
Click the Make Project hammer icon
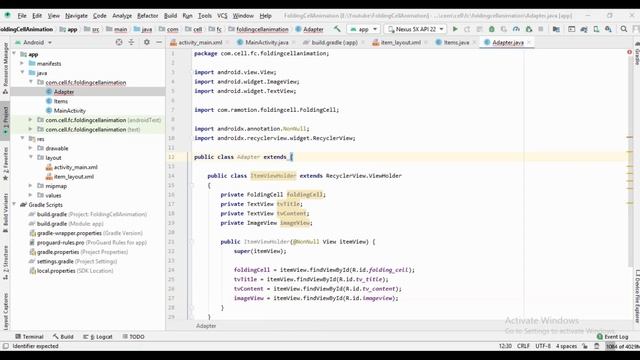[x=337, y=29]
